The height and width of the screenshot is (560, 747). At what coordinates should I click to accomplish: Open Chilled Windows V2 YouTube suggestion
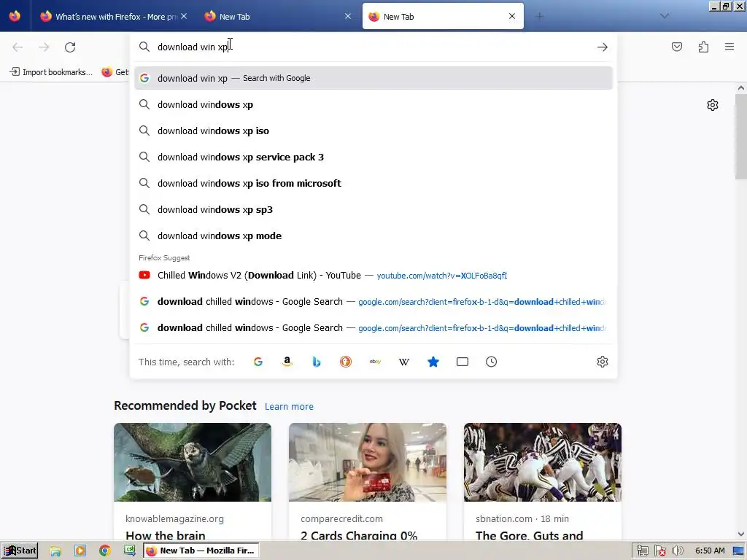[x=373, y=275]
